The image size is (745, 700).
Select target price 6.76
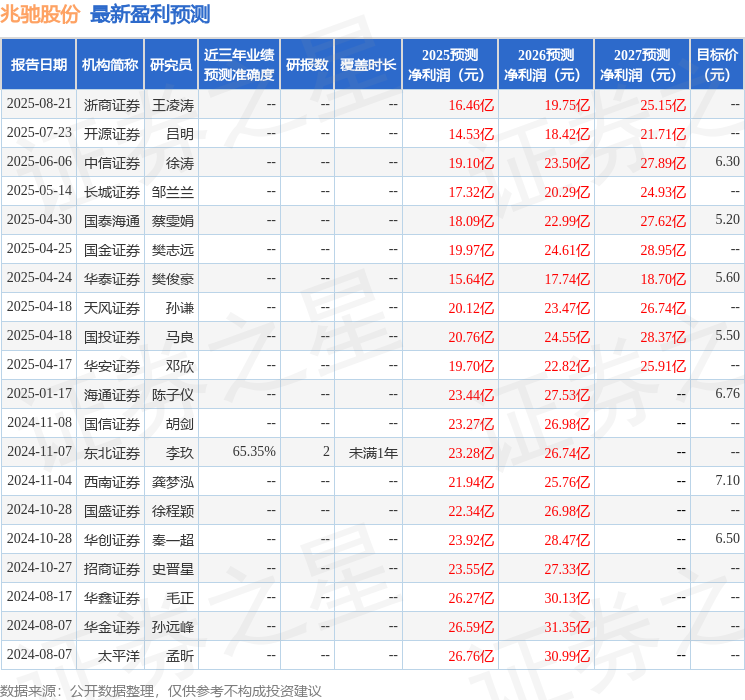(727, 393)
